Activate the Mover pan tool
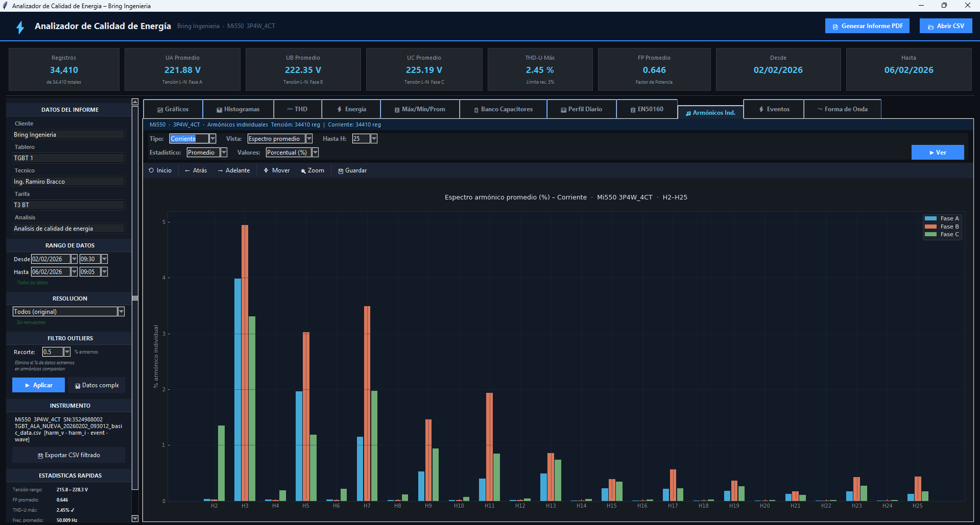This screenshot has height=525, width=980. click(276, 170)
